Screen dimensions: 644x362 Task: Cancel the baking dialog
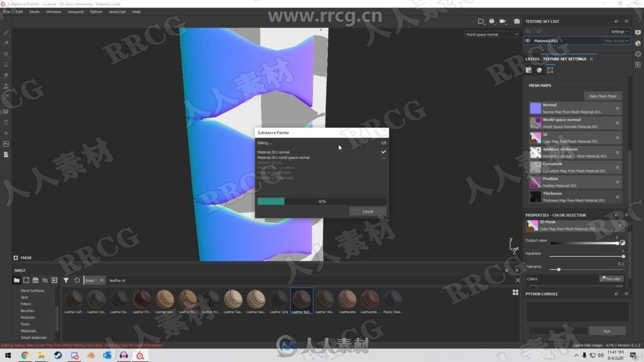pyautogui.click(x=368, y=211)
